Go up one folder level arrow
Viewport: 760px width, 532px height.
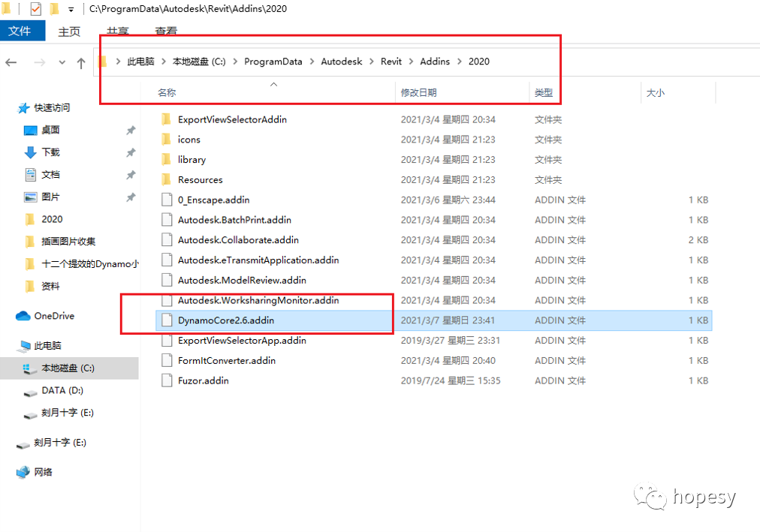pos(81,62)
